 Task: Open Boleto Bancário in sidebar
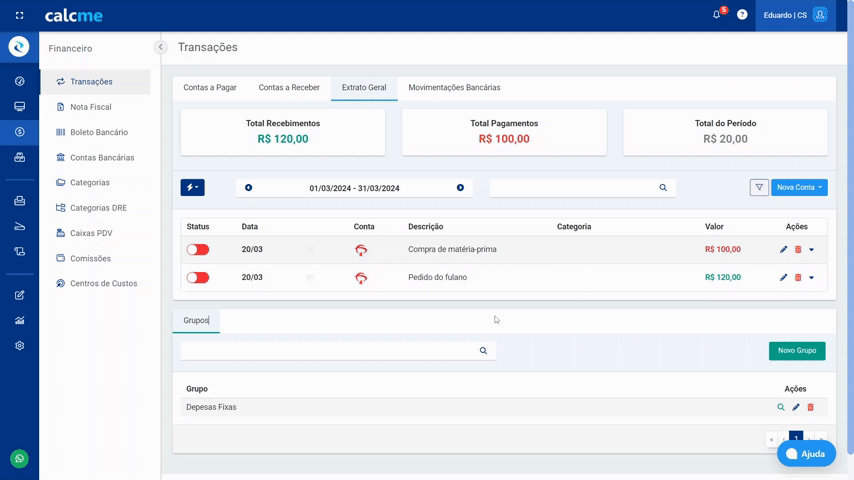pyautogui.click(x=98, y=132)
